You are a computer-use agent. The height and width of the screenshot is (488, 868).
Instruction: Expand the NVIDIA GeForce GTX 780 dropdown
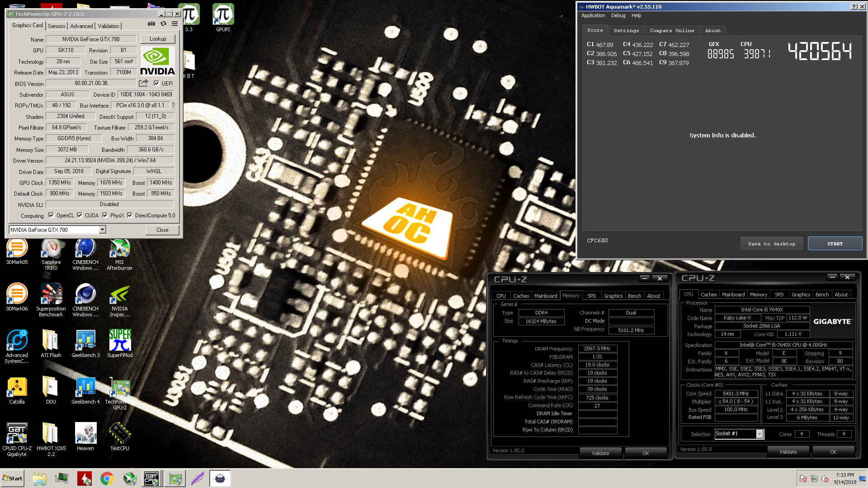click(x=103, y=230)
